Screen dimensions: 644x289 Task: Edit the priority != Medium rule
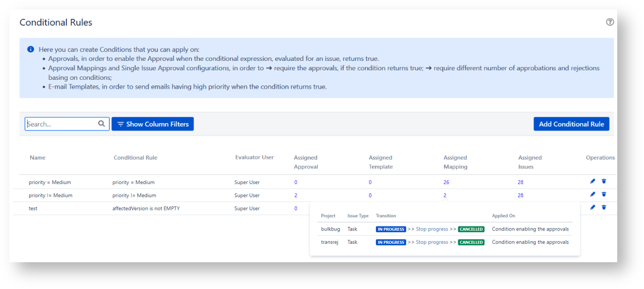click(593, 195)
